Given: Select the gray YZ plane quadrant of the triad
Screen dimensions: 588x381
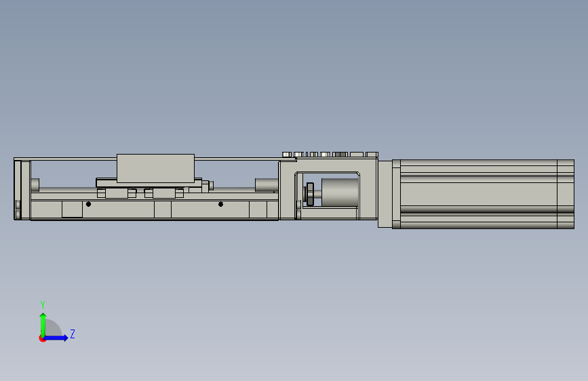Looking at the screenshot, I should [x=52, y=329].
